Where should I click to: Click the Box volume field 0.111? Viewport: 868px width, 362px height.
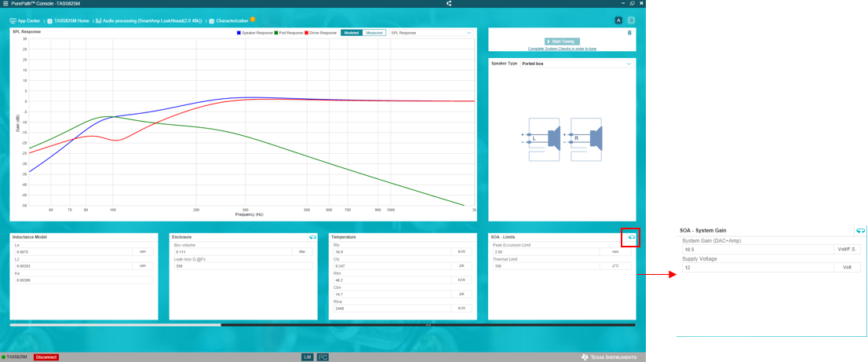pos(232,252)
